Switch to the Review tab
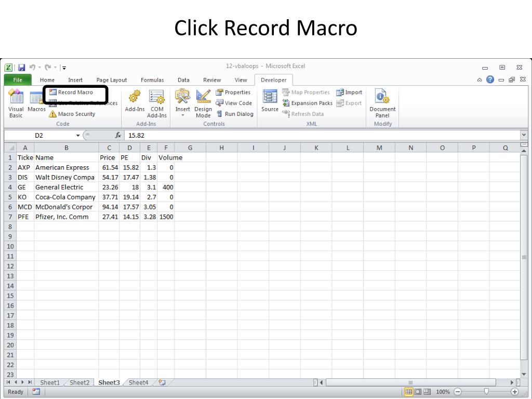Viewport: 532px width, 399px height. pyautogui.click(x=212, y=80)
